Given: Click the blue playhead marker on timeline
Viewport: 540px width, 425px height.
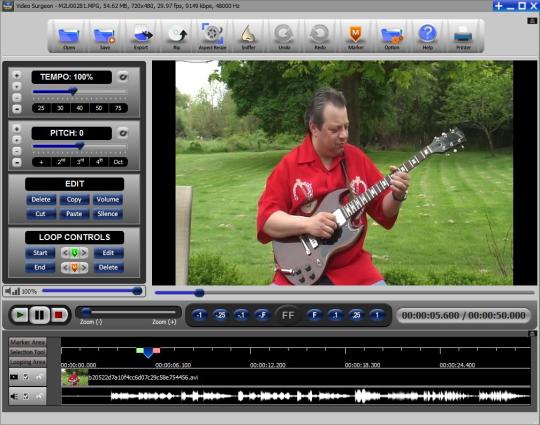Looking at the screenshot, I should tap(148, 353).
